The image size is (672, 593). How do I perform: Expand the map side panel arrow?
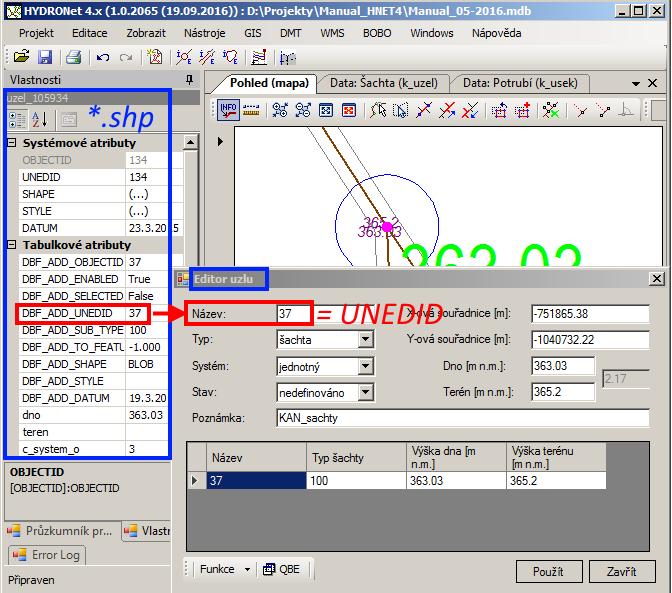[220, 141]
